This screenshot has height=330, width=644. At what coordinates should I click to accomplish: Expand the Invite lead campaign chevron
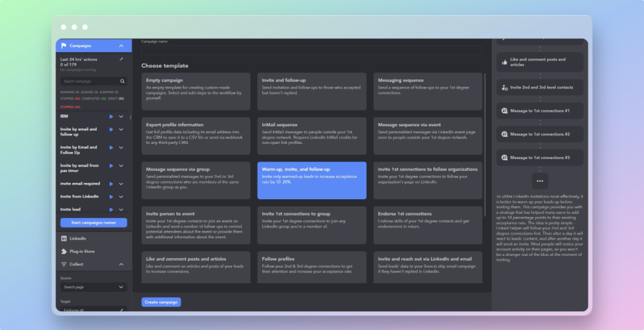121,209
